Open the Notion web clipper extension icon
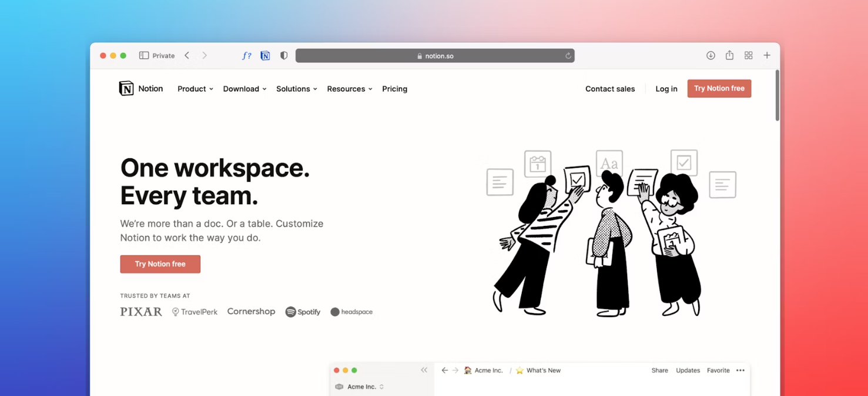Image resolution: width=868 pixels, height=396 pixels. pos(265,56)
